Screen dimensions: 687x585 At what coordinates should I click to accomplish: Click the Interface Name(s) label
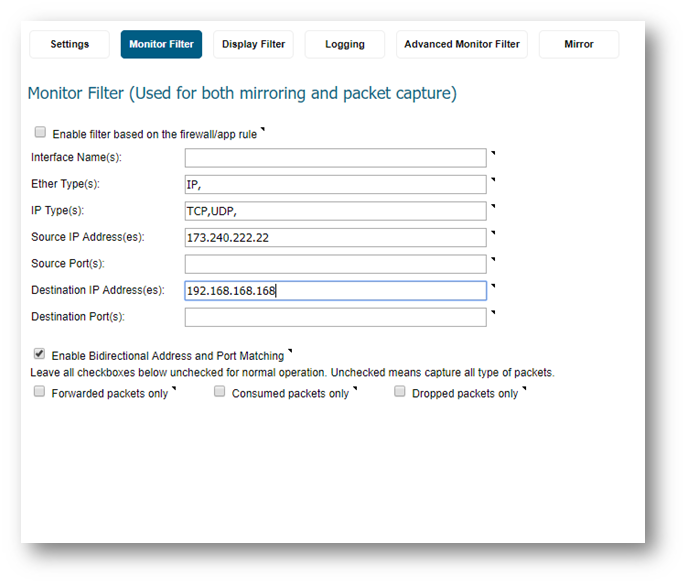click(x=76, y=157)
